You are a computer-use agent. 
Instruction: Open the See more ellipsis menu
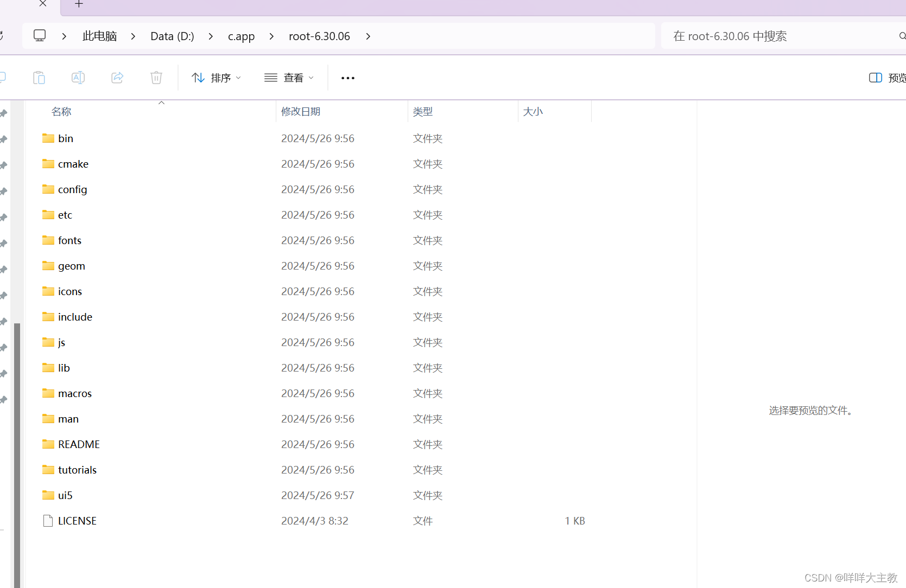point(347,78)
